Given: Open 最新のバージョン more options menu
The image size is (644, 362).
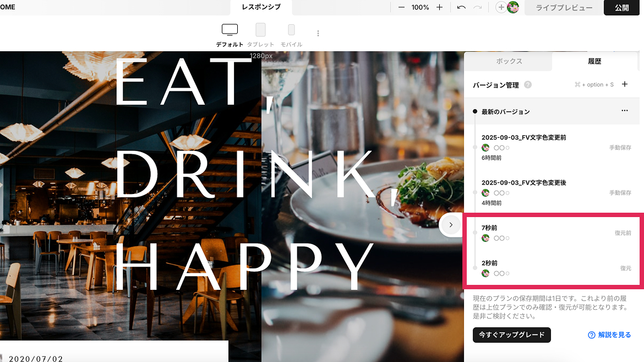Looking at the screenshot, I should click(625, 111).
